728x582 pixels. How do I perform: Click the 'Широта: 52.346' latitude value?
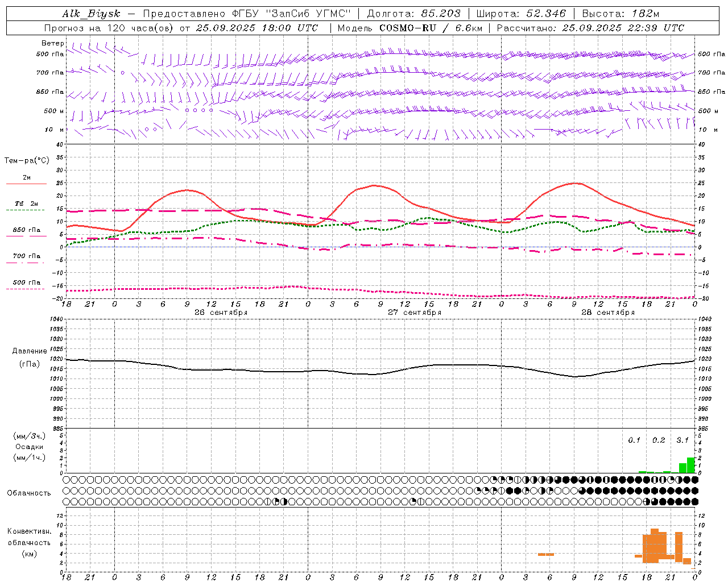click(521, 14)
